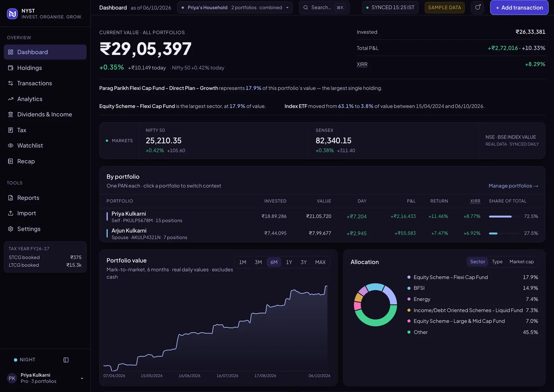Click the Large & Mid Cap Fund legend entry
Viewport: 554px width, 392px height.
click(473, 321)
